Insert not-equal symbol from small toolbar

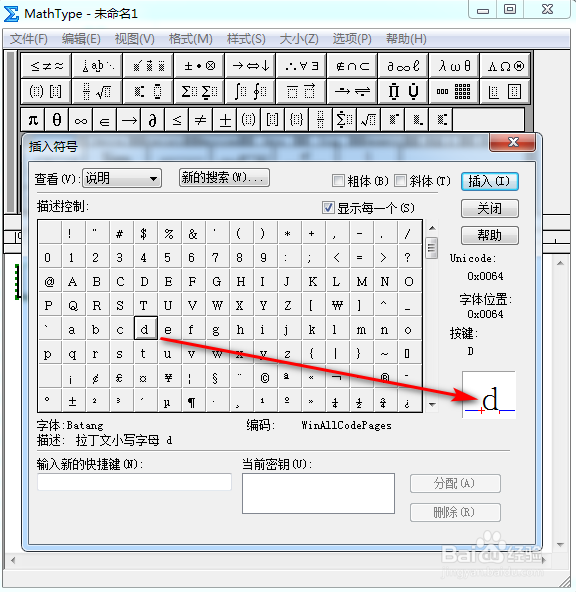pyautogui.click(x=200, y=120)
